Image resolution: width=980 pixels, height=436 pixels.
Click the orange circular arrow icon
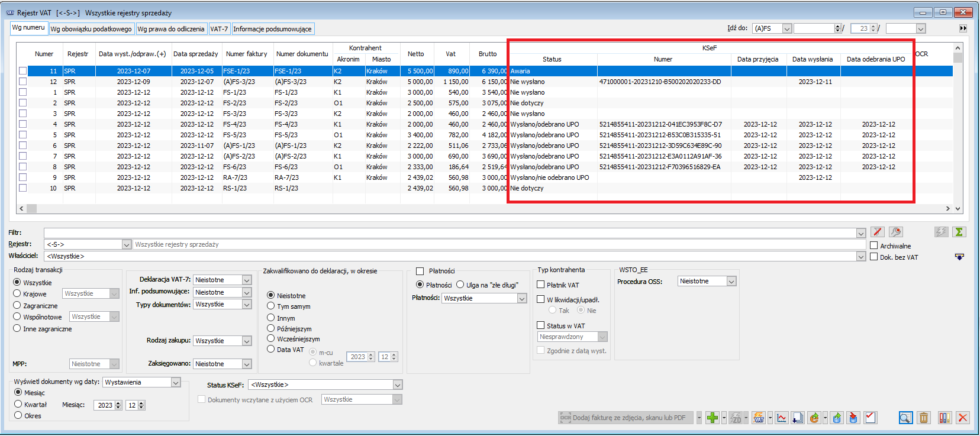coord(814,418)
